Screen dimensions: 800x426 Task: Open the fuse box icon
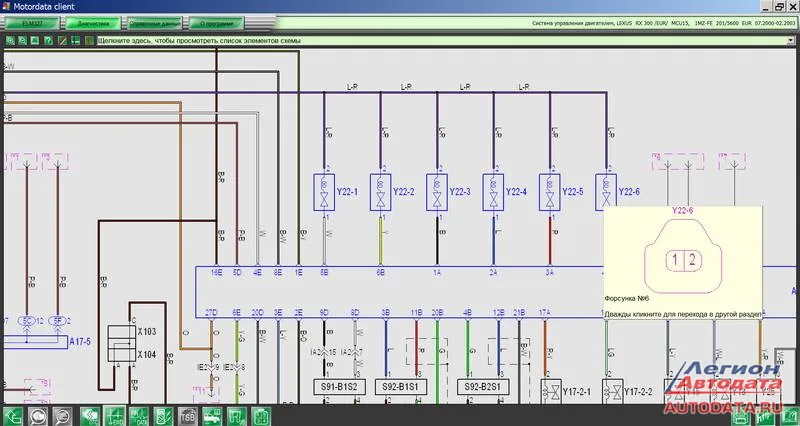(x=261, y=416)
